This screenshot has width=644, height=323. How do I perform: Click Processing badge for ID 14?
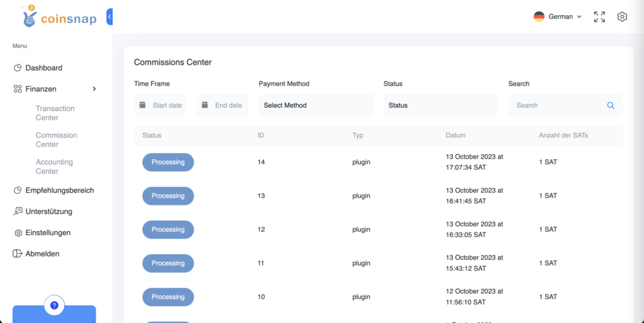click(x=168, y=162)
